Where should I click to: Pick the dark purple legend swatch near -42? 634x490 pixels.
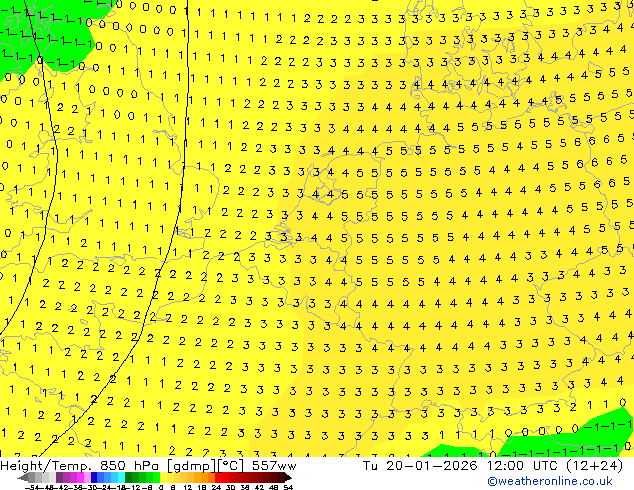pos(59,477)
